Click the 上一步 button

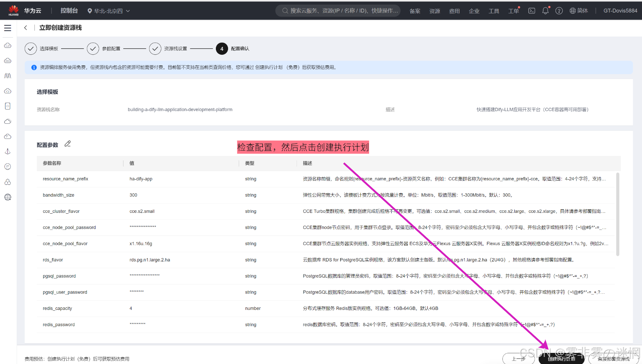click(518, 358)
